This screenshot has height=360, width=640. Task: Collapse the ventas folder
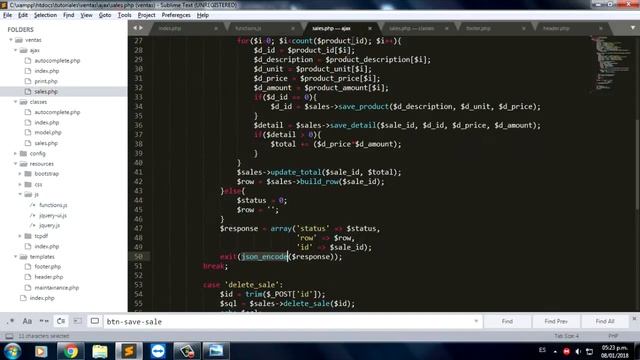tap(11, 40)
